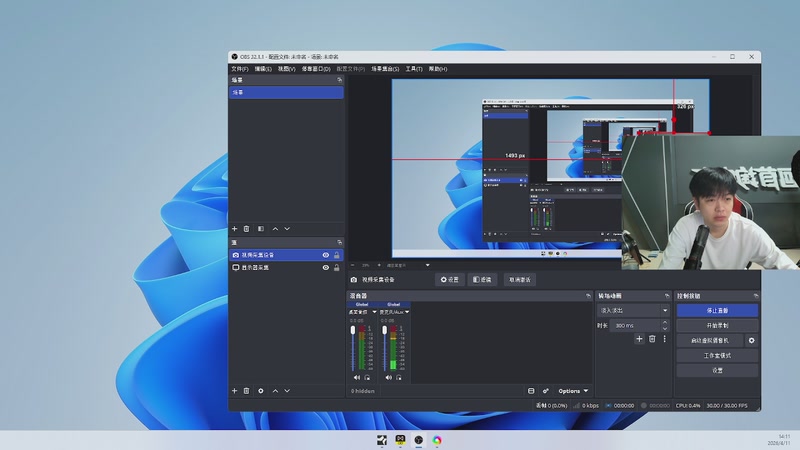Hide the 显示器采集 source via eye icon
The height and width of the screenshot is (450, 800).
(x=325, y=268)
